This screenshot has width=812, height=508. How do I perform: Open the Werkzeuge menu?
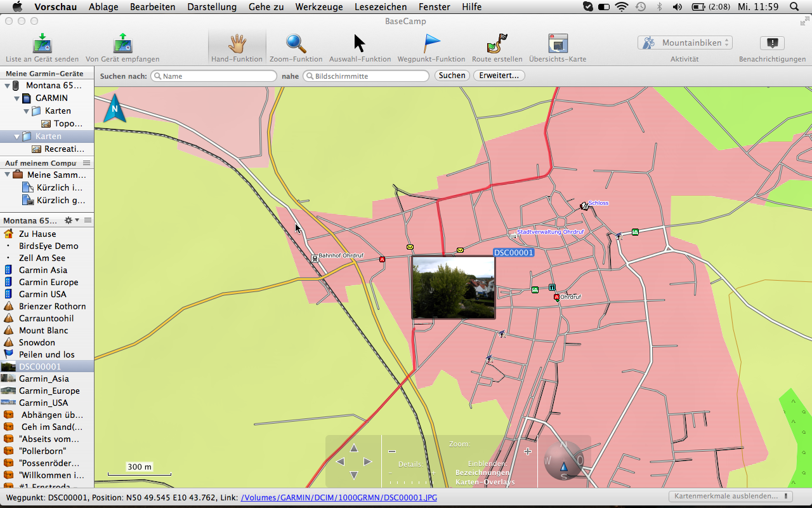tap(318, 7)
